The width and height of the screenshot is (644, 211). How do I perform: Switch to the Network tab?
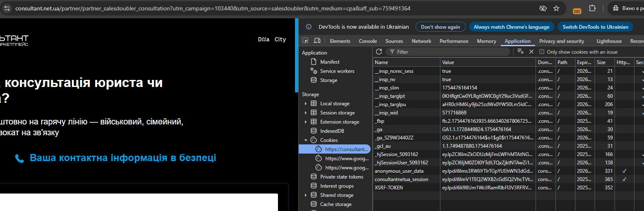421,41
